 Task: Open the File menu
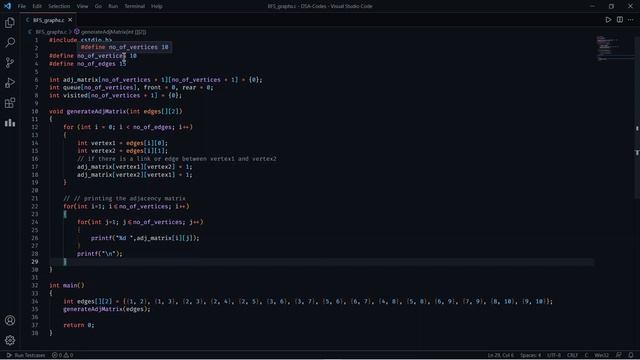pos(22,6)
